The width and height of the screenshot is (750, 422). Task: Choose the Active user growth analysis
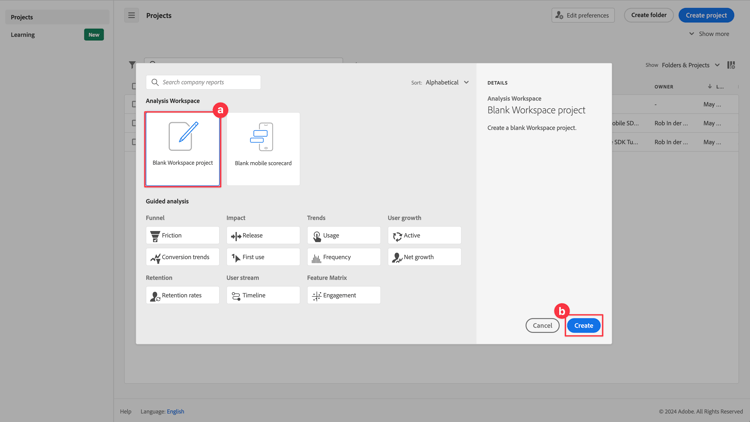tap(424, 235)
